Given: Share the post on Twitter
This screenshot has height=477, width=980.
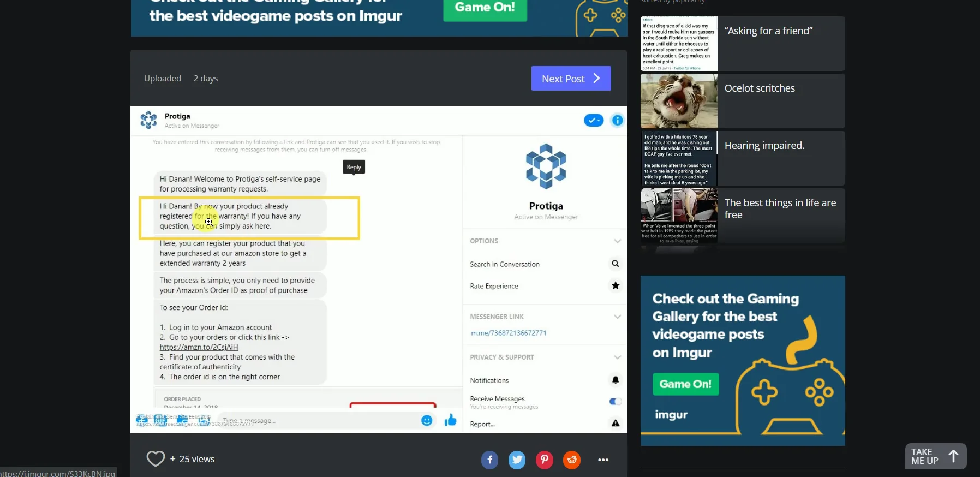Looking at the screenshot, I should (517, 460).
